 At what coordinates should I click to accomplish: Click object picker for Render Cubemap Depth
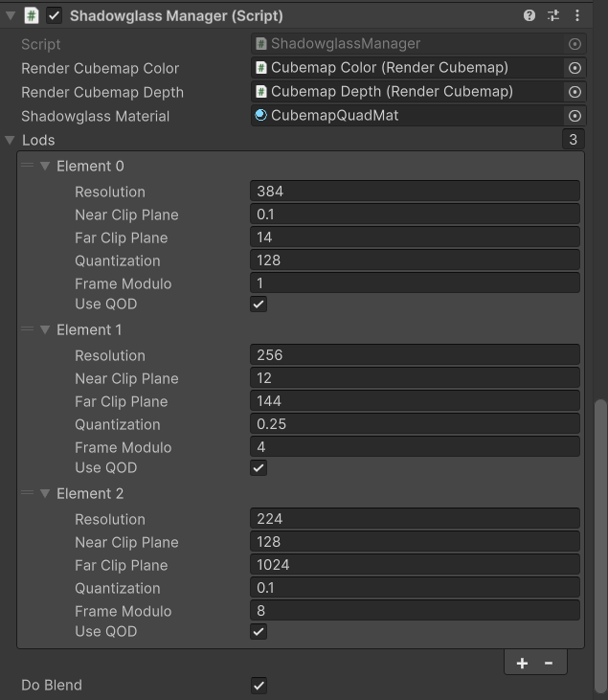574,92
